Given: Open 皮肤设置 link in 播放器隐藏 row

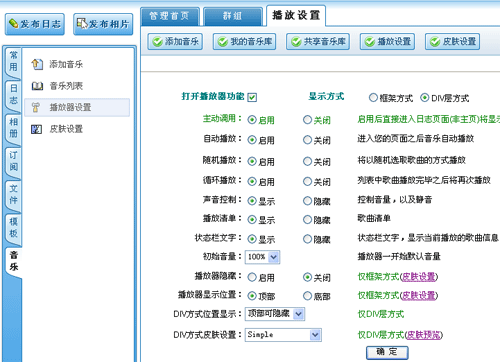Looking at the screenshot, I should tap(419, 277).
